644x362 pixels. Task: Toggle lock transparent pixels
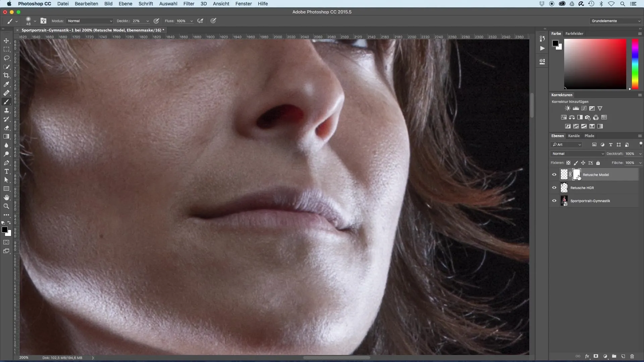coord(568,163)
